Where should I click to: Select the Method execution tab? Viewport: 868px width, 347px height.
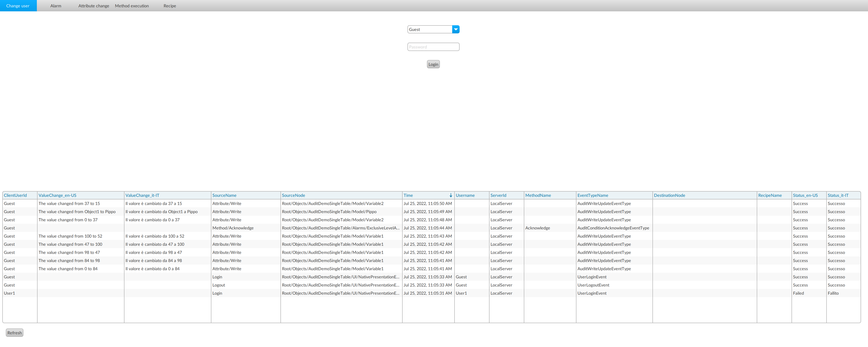132,6
